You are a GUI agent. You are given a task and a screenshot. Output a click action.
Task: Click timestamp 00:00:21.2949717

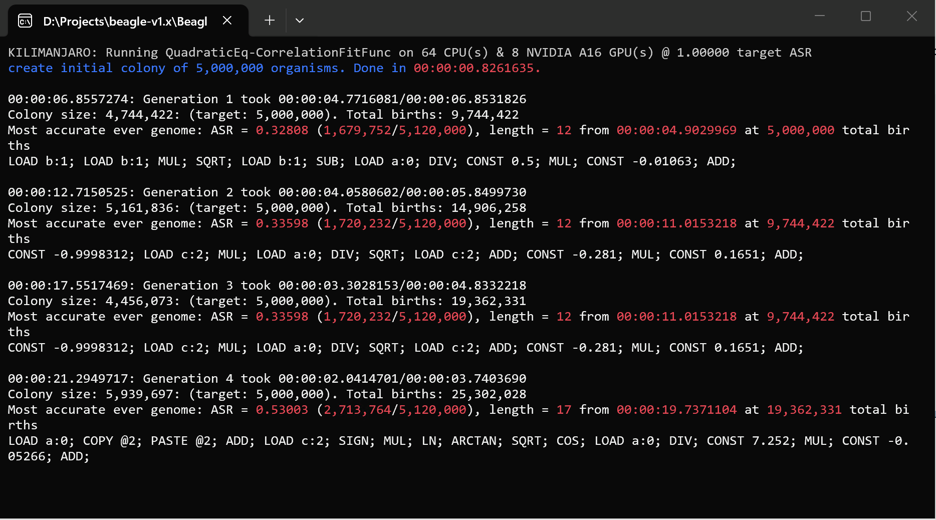67,379
